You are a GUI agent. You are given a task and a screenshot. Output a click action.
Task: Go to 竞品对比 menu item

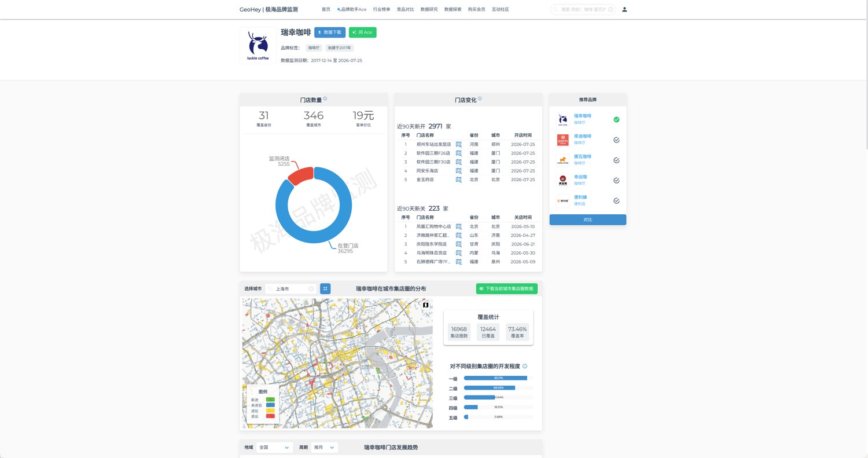pos(405,9)
